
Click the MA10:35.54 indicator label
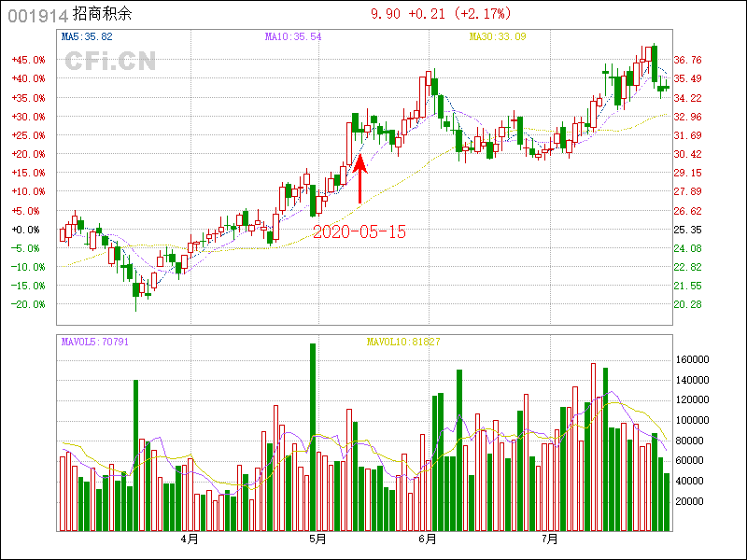(293, 36)
